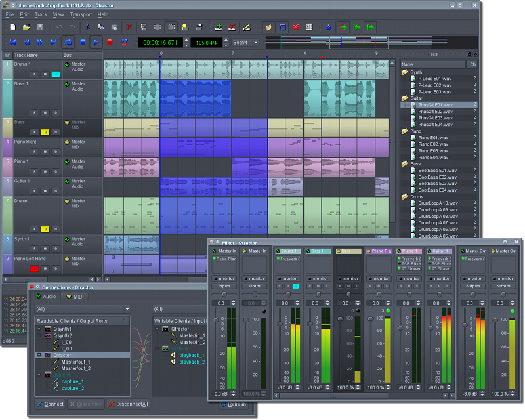Expand the Qsynth1 client tree node
The width and height of the screenshot is (525, 420).
(39, 329)
